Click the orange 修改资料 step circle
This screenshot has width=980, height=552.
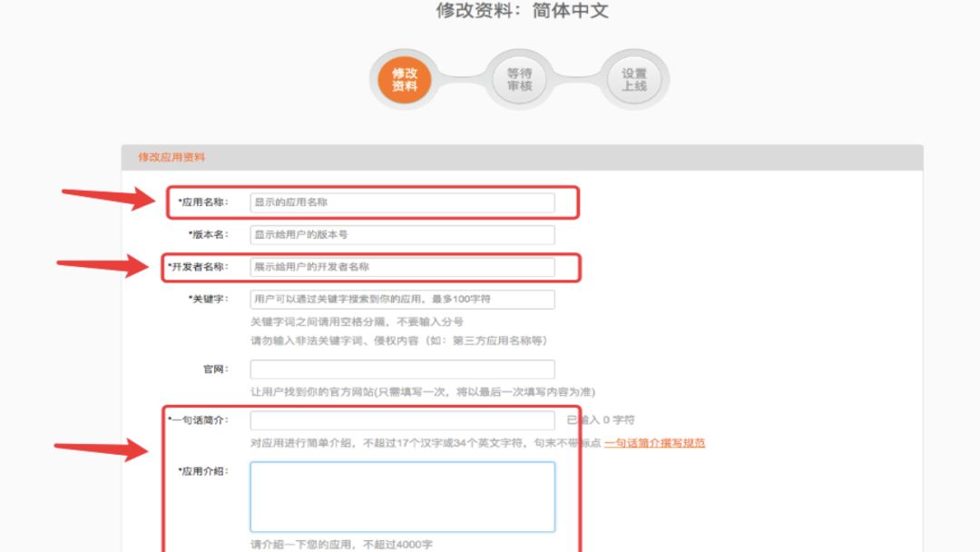[405, 80]
